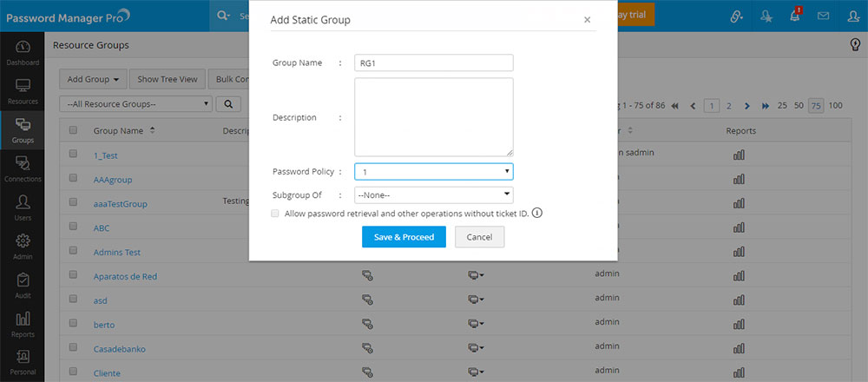
Task: Open reports chart icon for 1_Test
Action: [740, 155]
